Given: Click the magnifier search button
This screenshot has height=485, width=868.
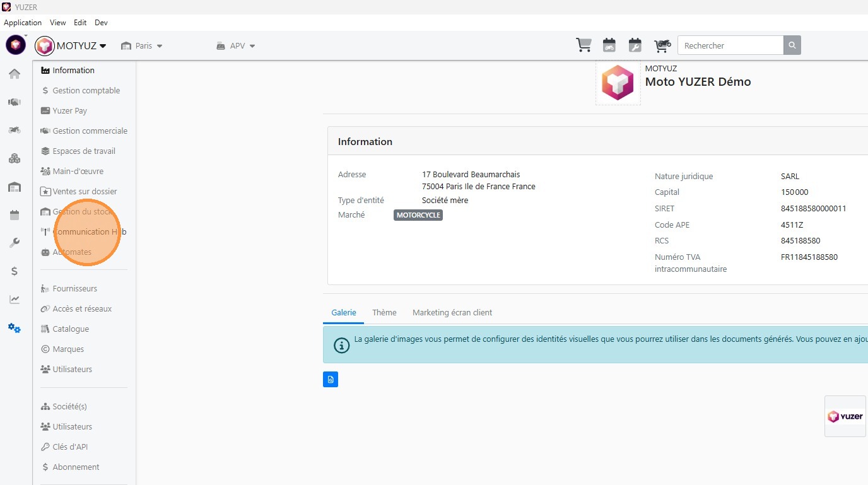Looking at the screenshot, I should click(792, 45).
